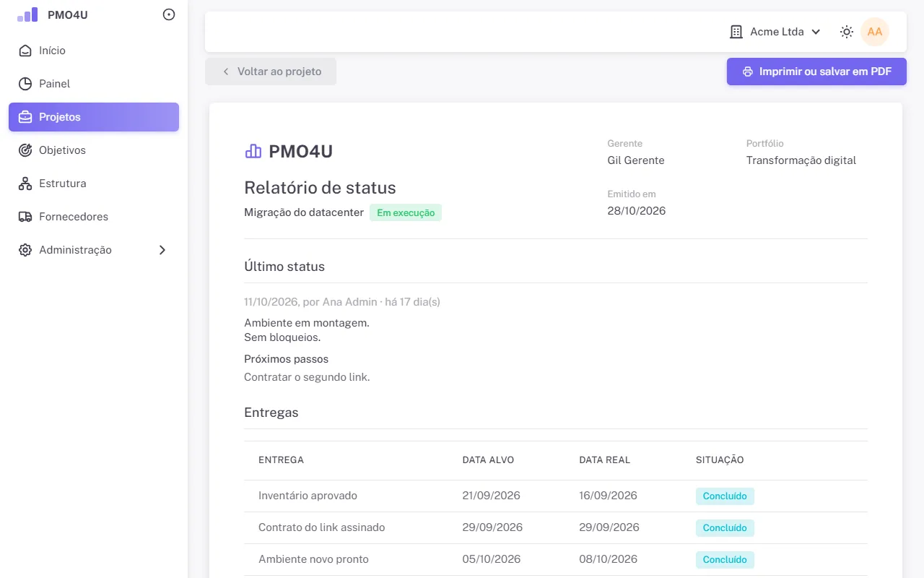This screenshot has width=924, height=578.
Task: Toggle the sidebar pin circle icon
Action: click(x=169, y=14)
